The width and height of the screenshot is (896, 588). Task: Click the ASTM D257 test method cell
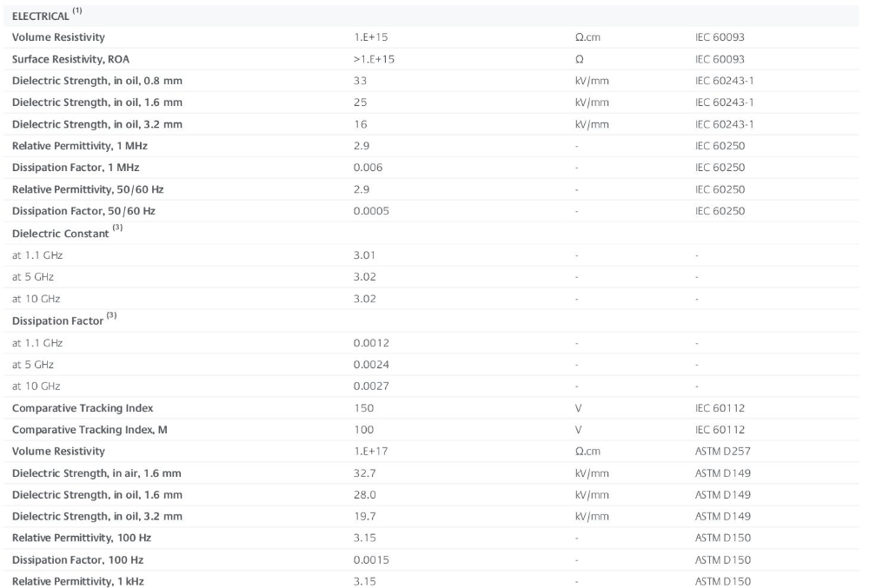[x=722, y=452]
